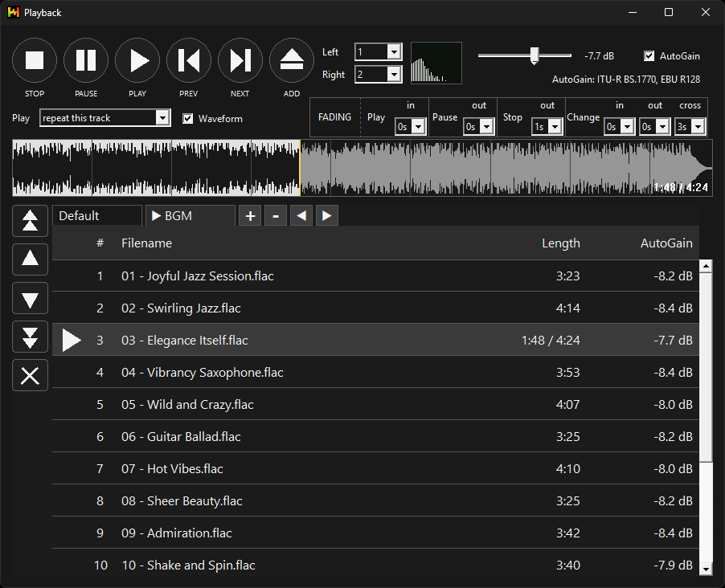
Task: Remove the playlist tab with minus
Action: tap(276, 216)
